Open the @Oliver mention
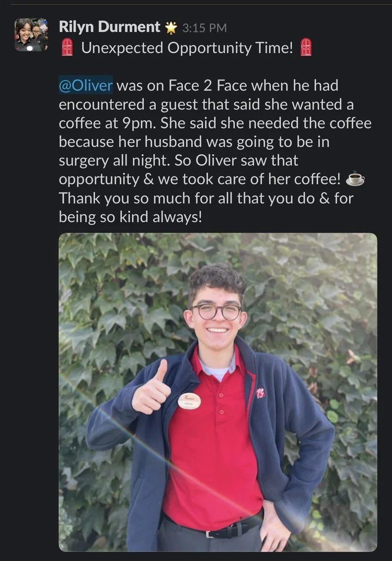 [86, 85]
